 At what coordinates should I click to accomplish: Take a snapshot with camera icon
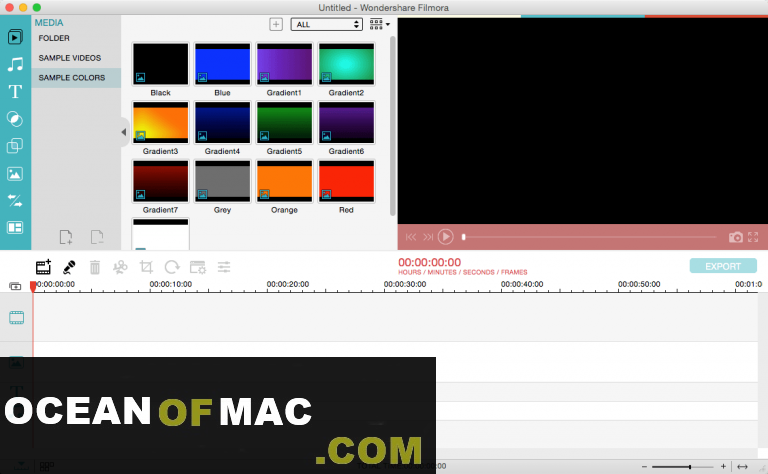[x=735, y=237]
